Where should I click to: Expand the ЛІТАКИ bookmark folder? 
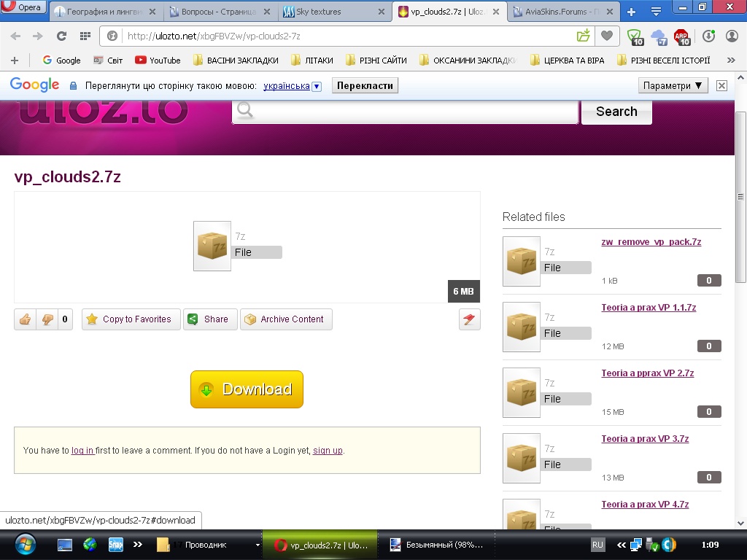(x=312, y=61)
